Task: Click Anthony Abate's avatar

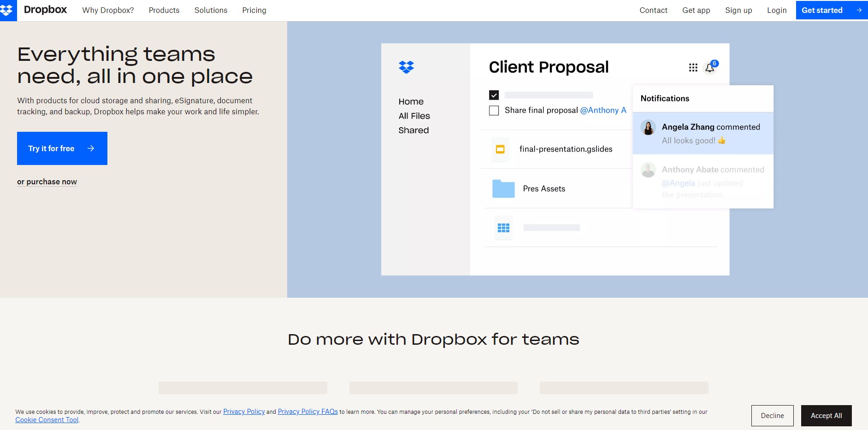Action: tap(648, 170)
